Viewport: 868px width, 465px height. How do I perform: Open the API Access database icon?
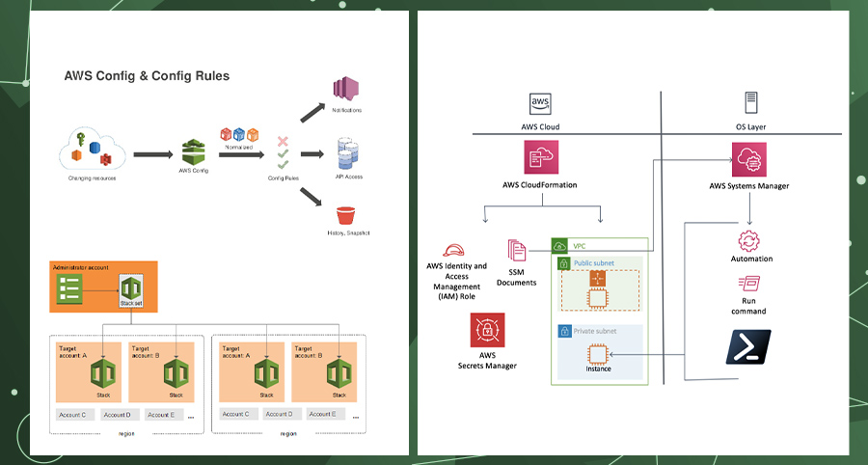[348, 154]
